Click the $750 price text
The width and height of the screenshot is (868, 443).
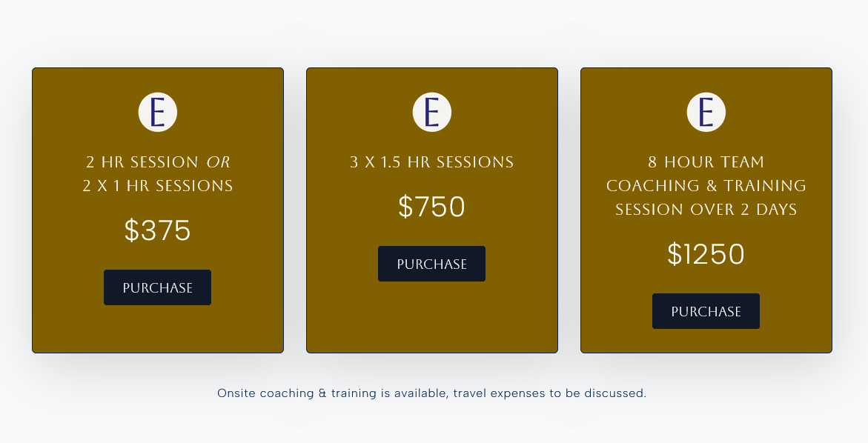point(431,207)
